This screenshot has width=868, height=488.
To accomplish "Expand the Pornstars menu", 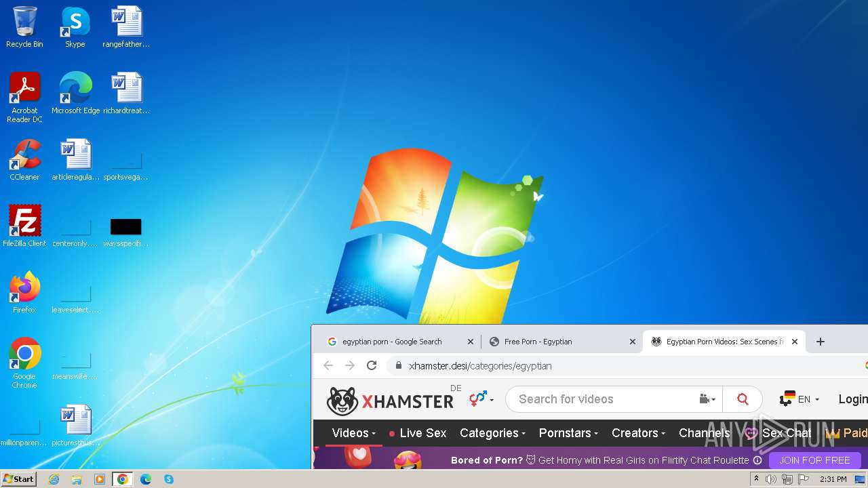I will click(568, 433).
